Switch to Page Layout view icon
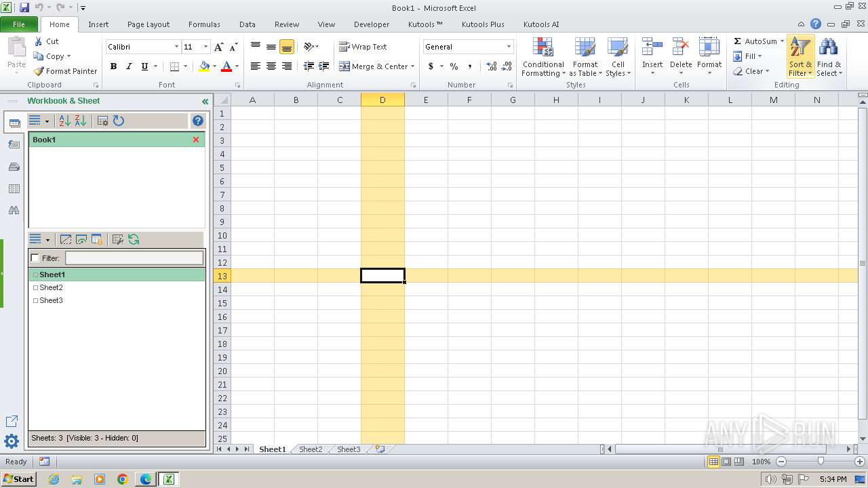This screenshot has height=488, width=868. pos(726,462)
